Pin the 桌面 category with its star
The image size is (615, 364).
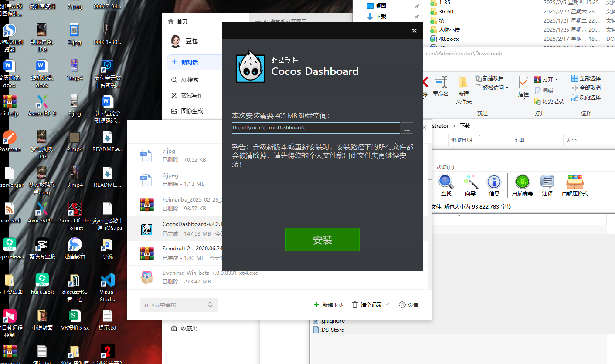click(417, 6)
